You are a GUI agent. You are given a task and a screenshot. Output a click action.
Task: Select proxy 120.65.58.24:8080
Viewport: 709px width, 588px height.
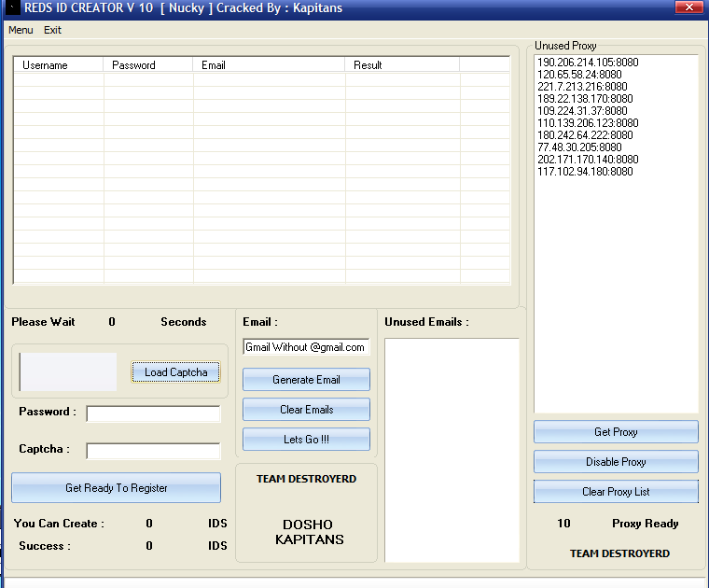click(x=579, y=75)
